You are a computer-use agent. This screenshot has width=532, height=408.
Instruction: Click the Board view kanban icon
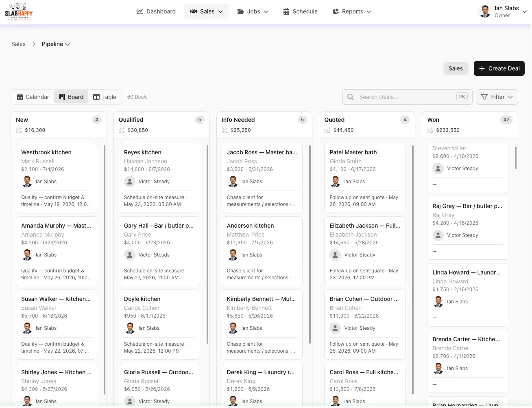click(x=62, y=97)
